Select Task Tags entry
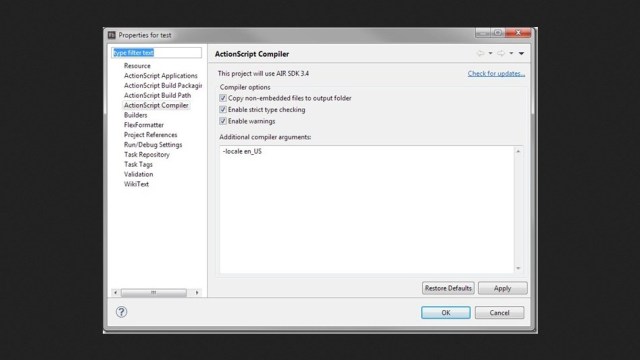The width and height of the screenshot is (640, 360). (x=138, y=164)
